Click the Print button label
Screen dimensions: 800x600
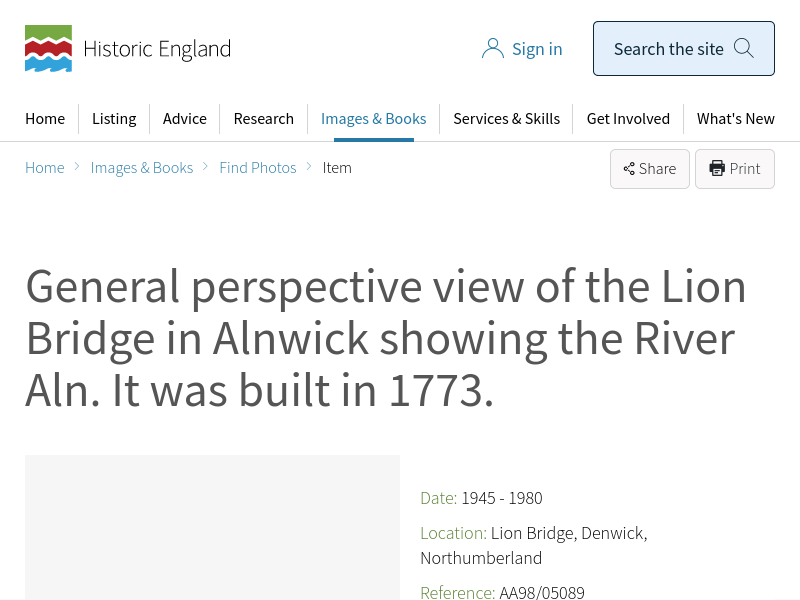click(745, 169)
